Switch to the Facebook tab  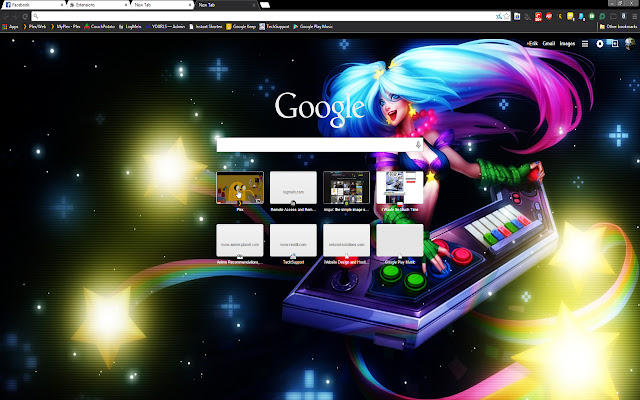pyautogui.click(x=32, y=5)
